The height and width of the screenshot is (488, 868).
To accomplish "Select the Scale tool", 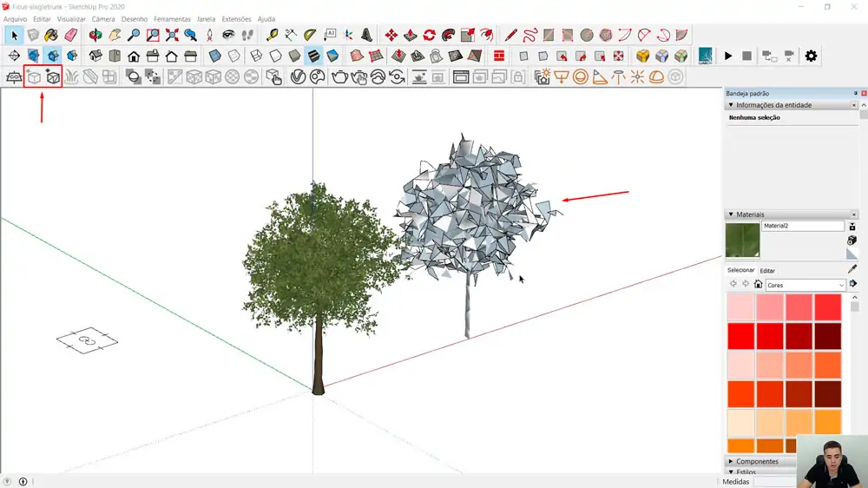I will 468,35.
